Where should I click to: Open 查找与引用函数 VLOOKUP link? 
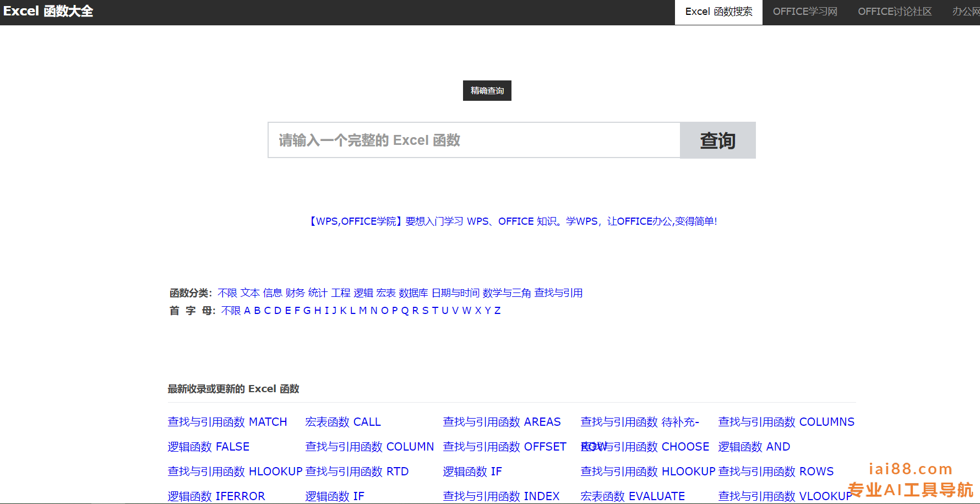(x=785, y=496)
